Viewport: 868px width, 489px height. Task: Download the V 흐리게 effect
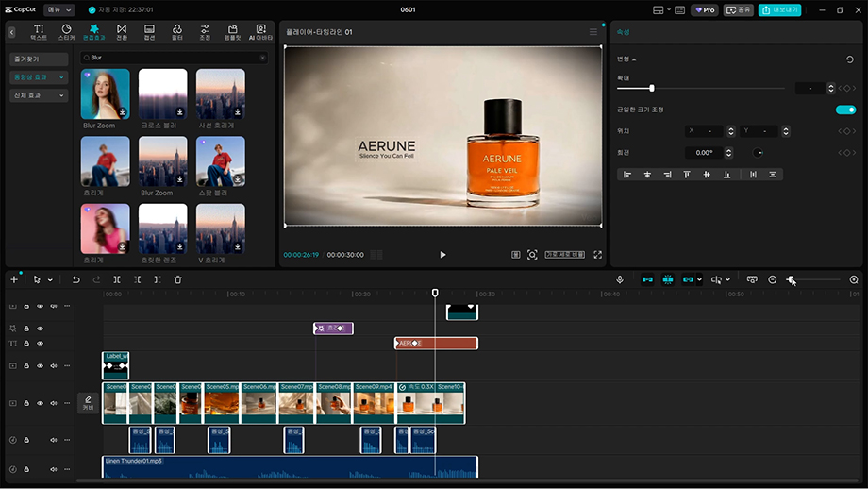click(x=238, y=247)
